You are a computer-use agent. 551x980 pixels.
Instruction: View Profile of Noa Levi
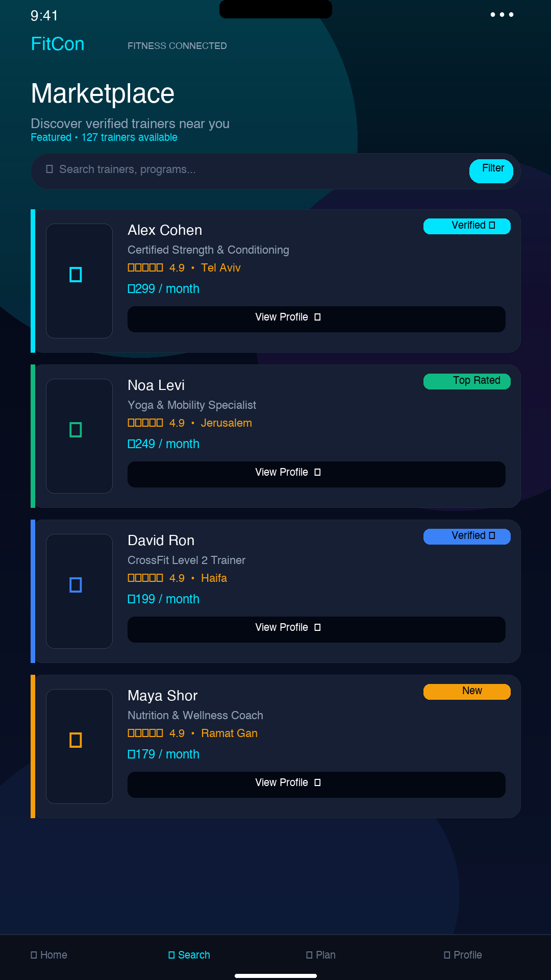[316, 474]
